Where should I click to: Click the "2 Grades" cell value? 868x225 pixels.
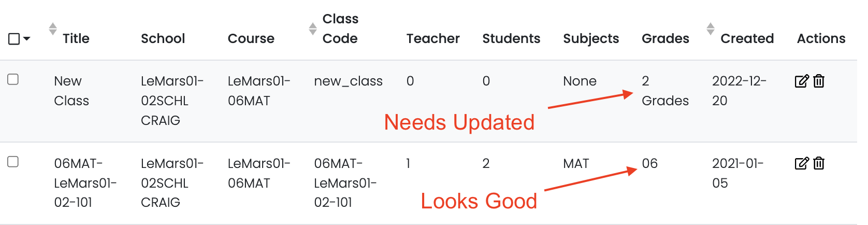664,91
